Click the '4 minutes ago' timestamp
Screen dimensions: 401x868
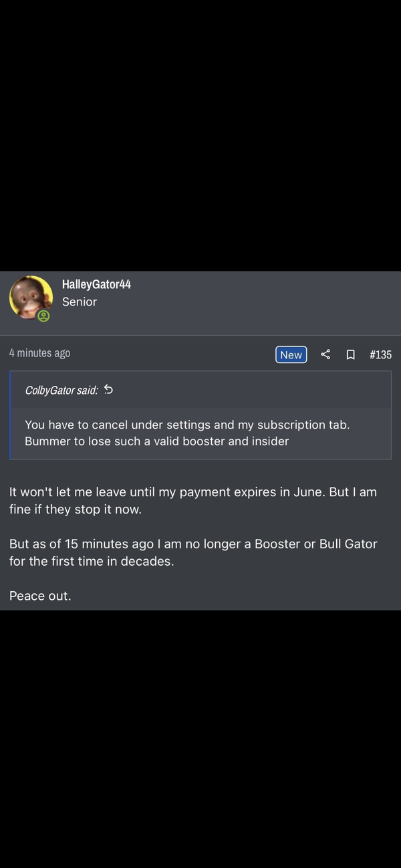39,353
